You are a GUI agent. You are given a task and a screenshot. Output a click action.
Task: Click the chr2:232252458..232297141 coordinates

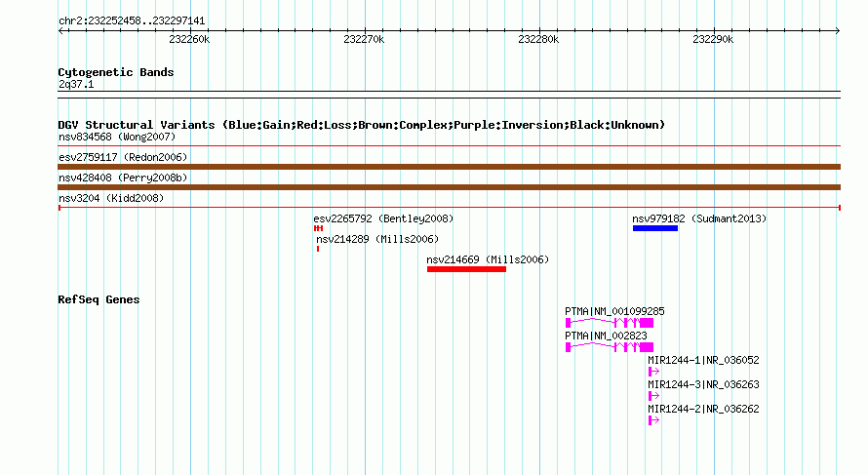point(132,21)
